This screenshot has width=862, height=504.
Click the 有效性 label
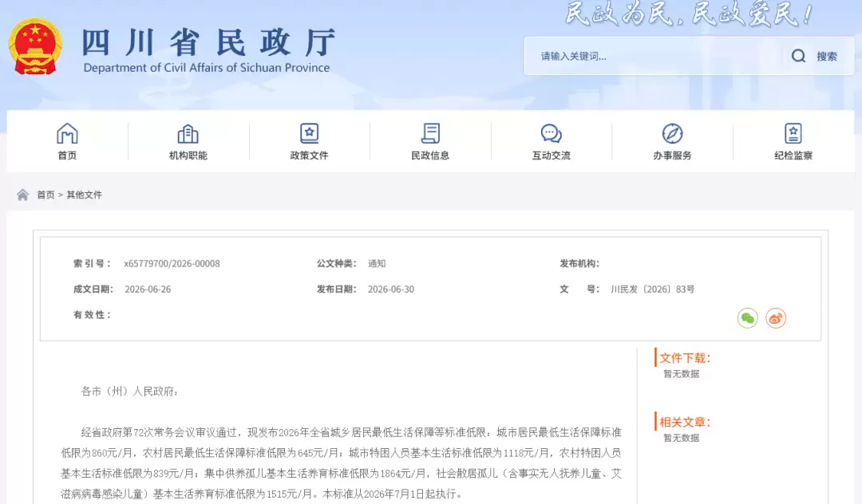click(93, 314)
